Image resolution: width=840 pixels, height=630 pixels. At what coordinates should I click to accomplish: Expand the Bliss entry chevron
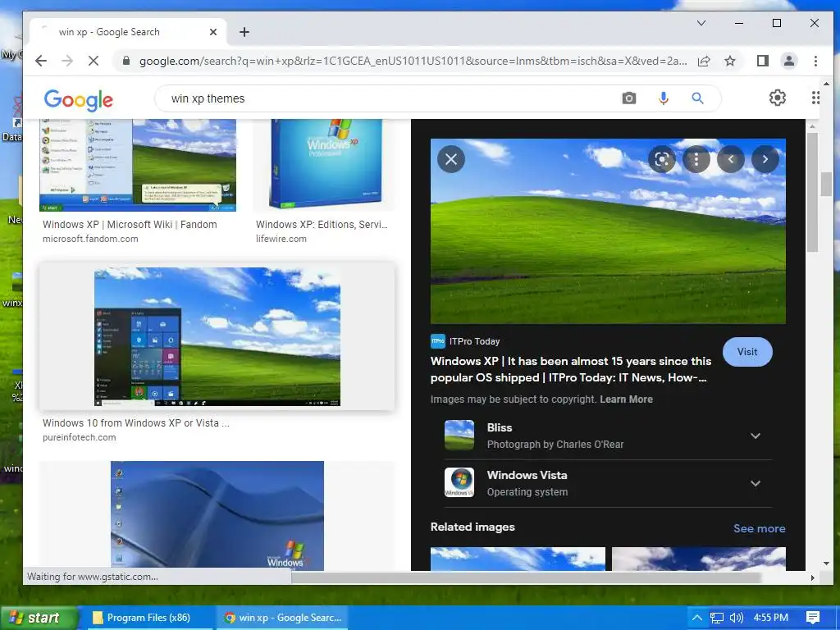click(x=756, y=436)
